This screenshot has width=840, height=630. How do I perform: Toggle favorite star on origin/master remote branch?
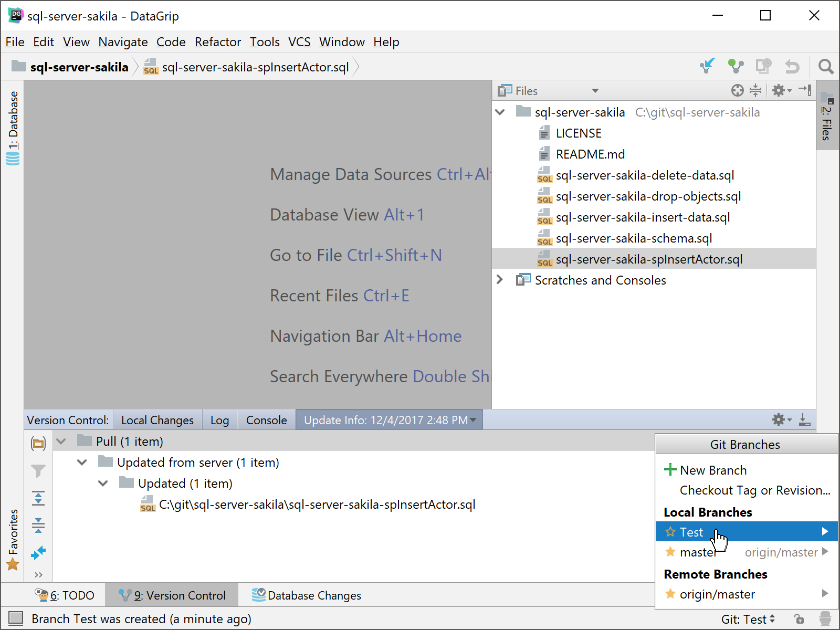coord(670,594)
